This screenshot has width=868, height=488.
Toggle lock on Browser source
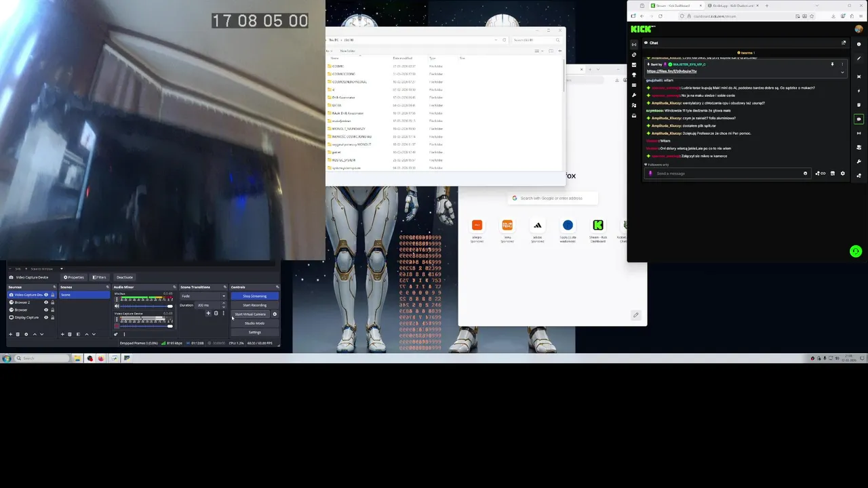point(52,310)
